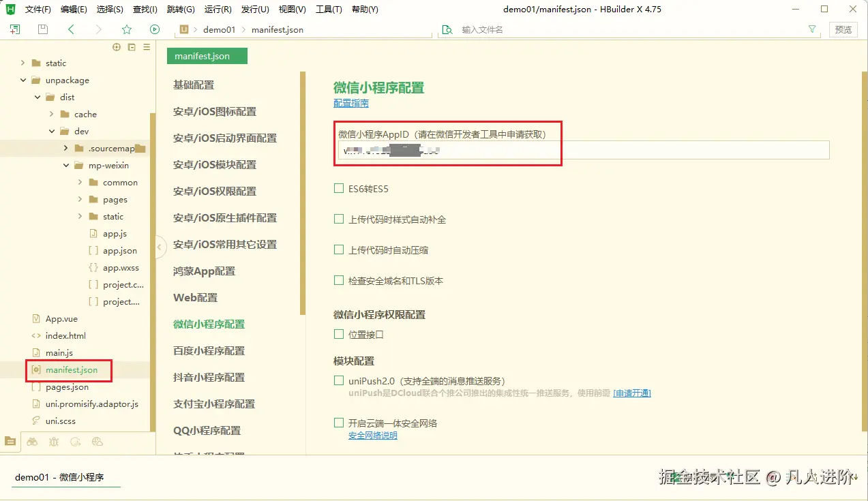Collapse the mp-weixin folder
Image resolution: width=868 pixels, height=501 pixels.
(66, 166)
